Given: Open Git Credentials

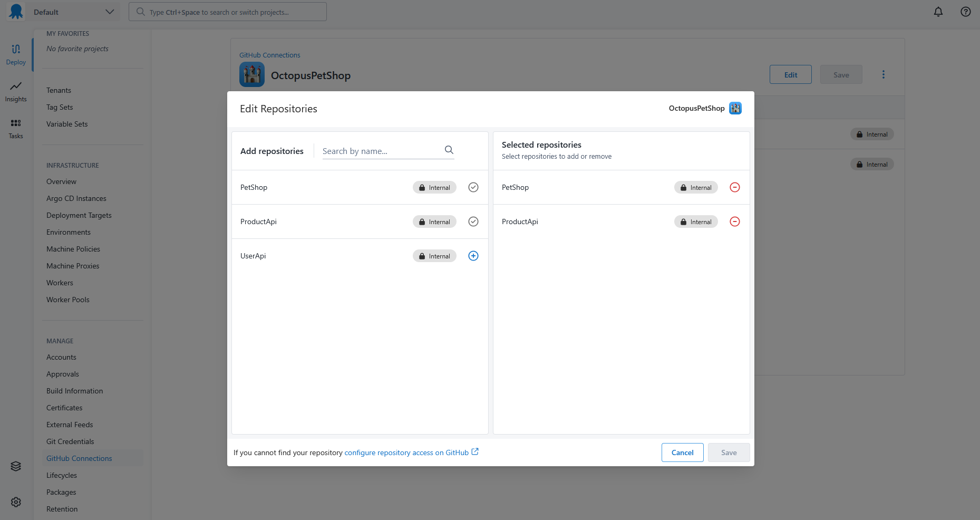Looking at the screenshot, I should tap(70, 441).
